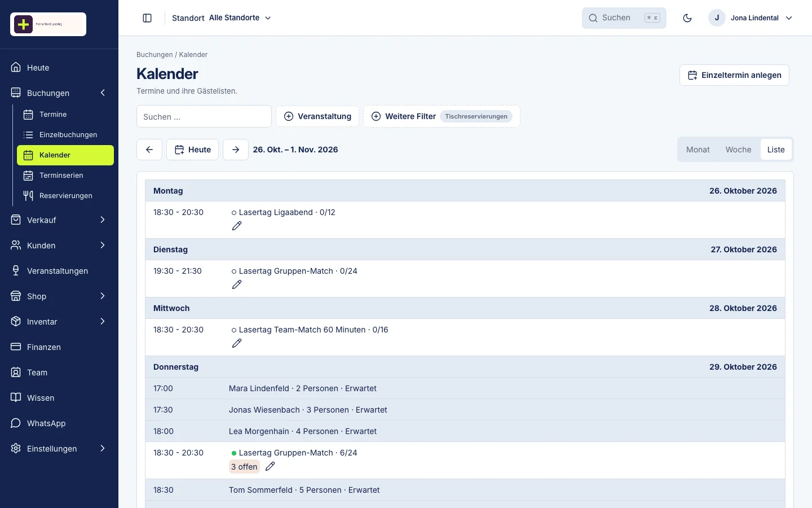Open the global Suchen box
This screenshot has height=508, width=812.
coord(624,18)
